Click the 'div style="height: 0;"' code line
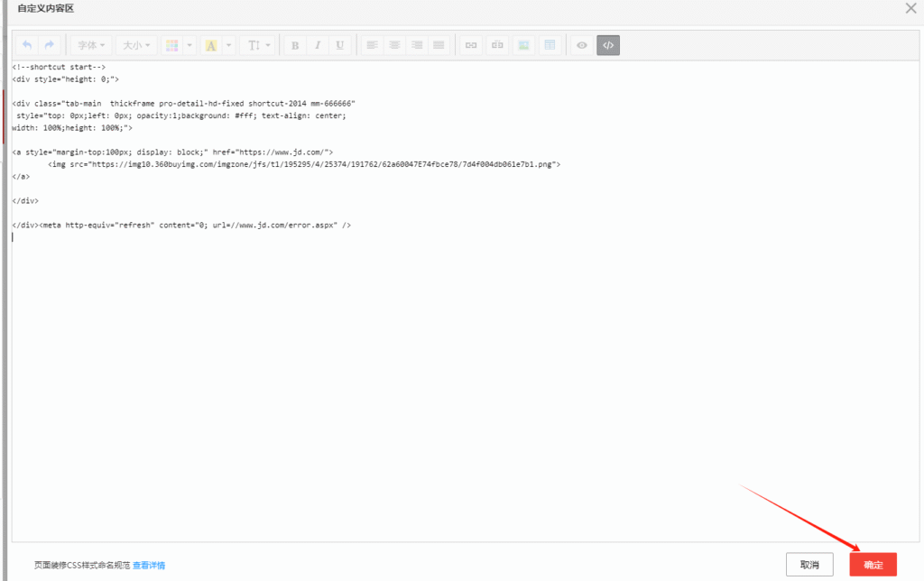 point(65,79)
